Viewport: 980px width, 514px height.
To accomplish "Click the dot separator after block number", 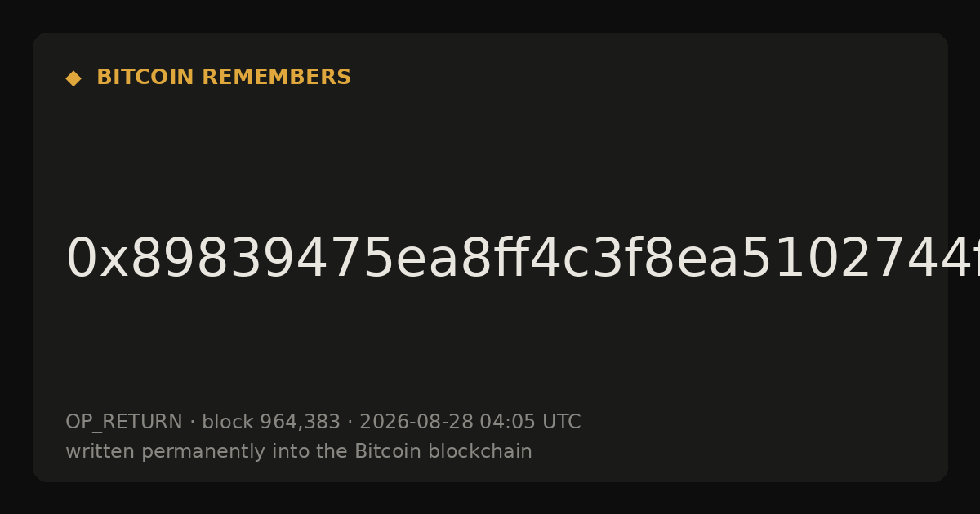I will pyautogui.click(x=350, y=423).
